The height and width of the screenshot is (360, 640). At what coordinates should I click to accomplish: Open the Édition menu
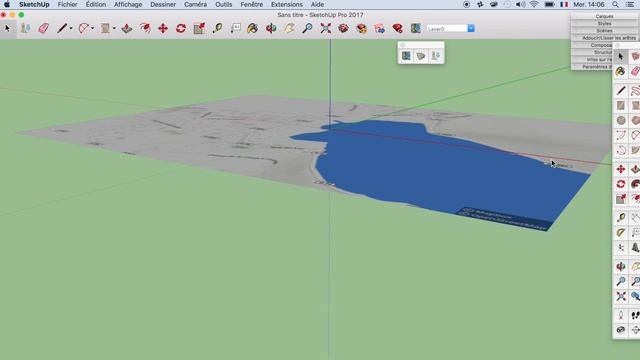(x=96, y=4)
